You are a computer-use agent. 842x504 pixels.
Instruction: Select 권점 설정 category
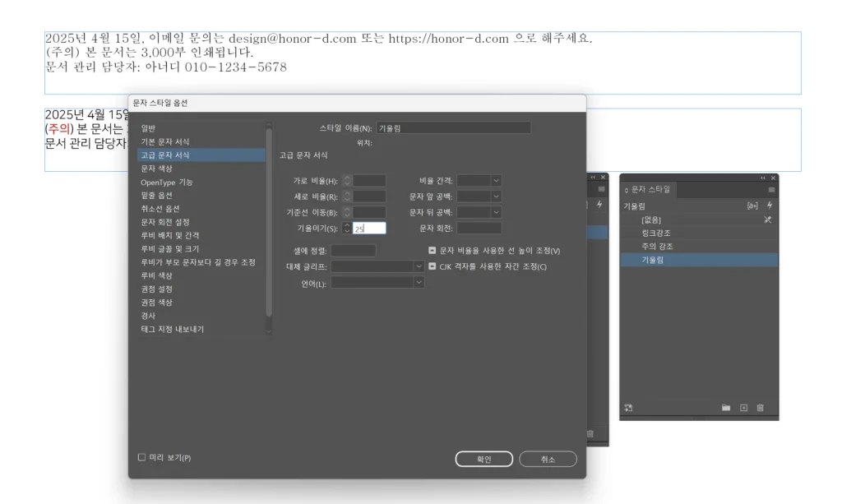point(201,289)
